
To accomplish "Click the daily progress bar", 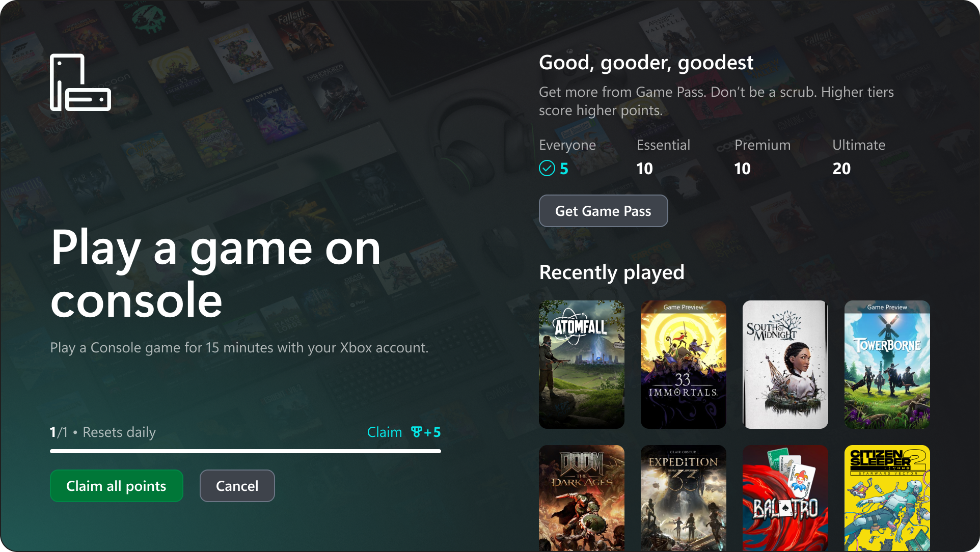I will click(x=245, y=451).
